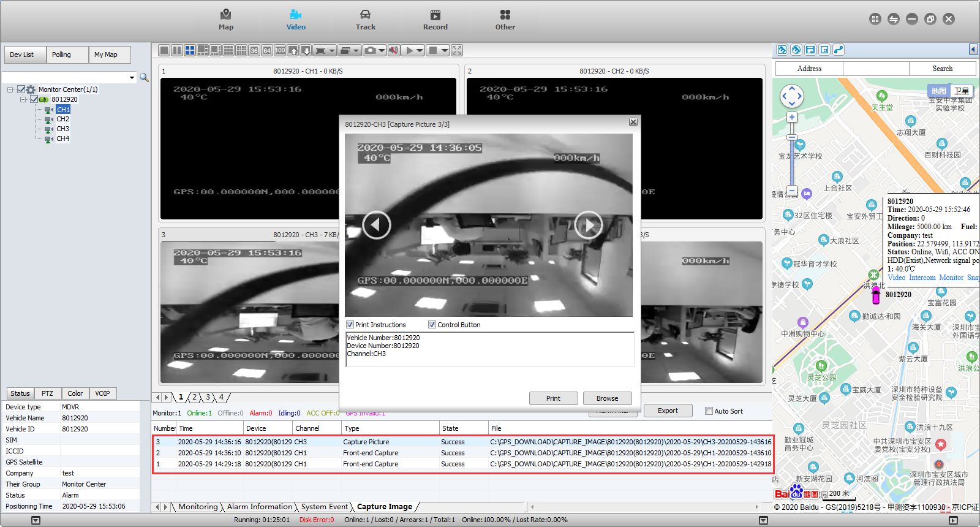Open the snapshot camera dropdown arrow
Image resolution: width=980 pixels, height=527 pixels.
pos(382,50)
